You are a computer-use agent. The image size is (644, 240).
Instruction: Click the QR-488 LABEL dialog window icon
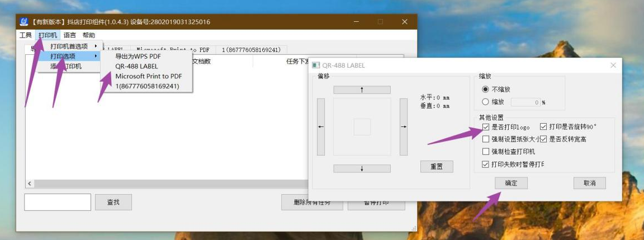[315, 65]
